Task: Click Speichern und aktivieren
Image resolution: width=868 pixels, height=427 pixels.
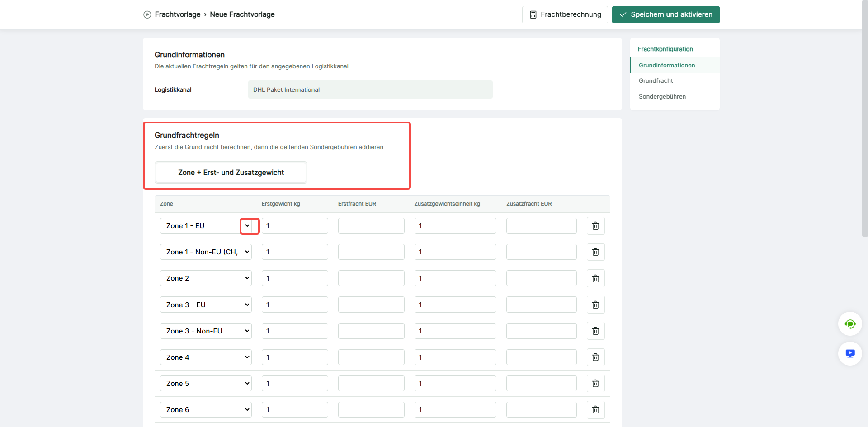Action: point(666,14)
